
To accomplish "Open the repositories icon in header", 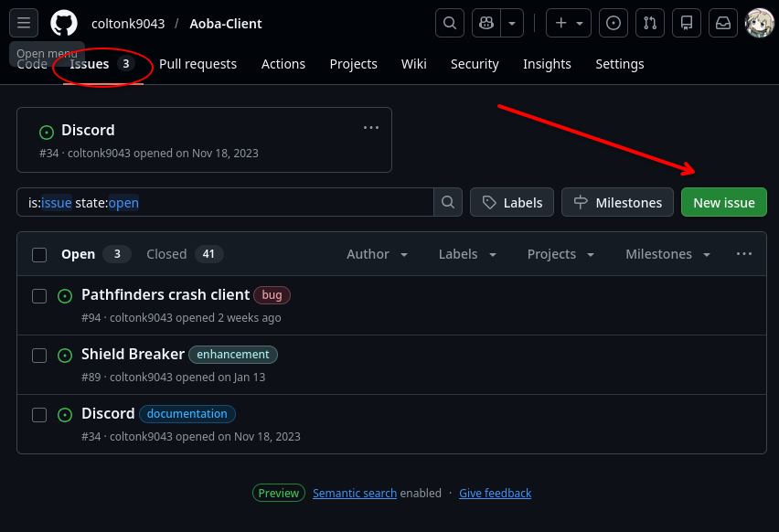I will (687, 23).
